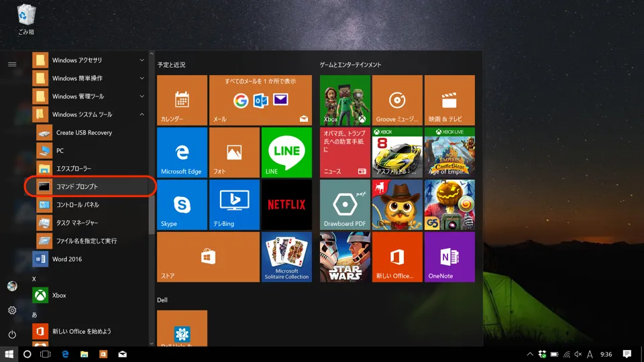Click the あ letter group header
The height and width of the screenshot is (362, 644).
[x=34, y=315]
